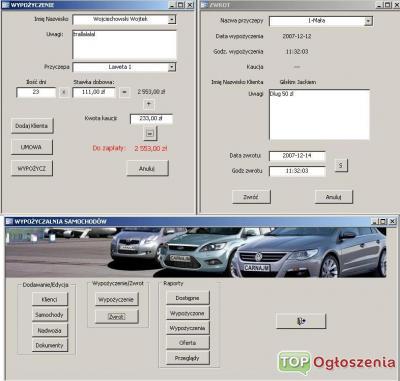Click the Data zwrotu date field
The width and height of the screenshot is (400, 381).
(297, 156)
